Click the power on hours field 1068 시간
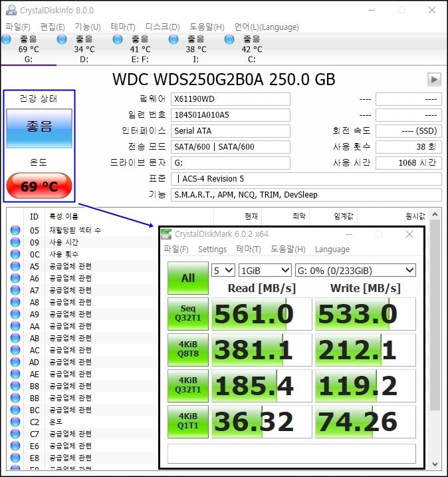Viewport: 448px width, 477px height. [x=409, y=163]
